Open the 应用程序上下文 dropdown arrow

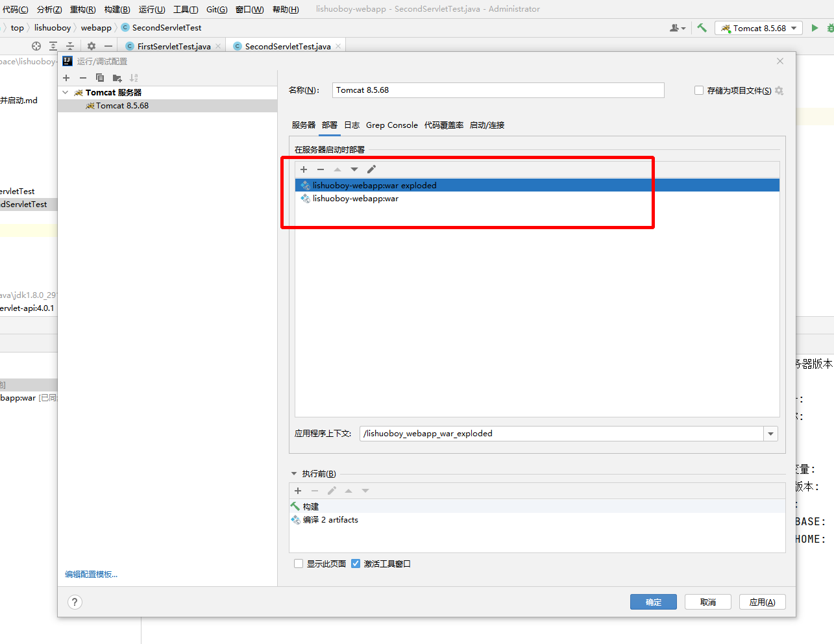[770, 434]
